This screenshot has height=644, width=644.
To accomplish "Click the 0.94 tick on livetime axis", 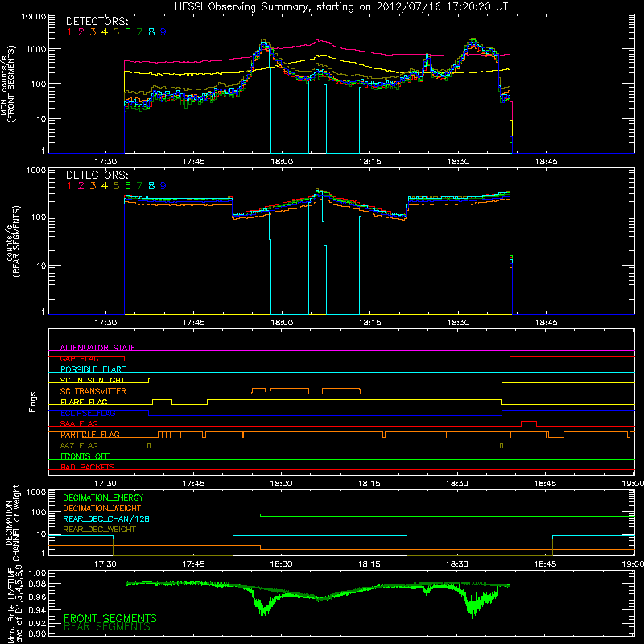I will pos(37,610).
